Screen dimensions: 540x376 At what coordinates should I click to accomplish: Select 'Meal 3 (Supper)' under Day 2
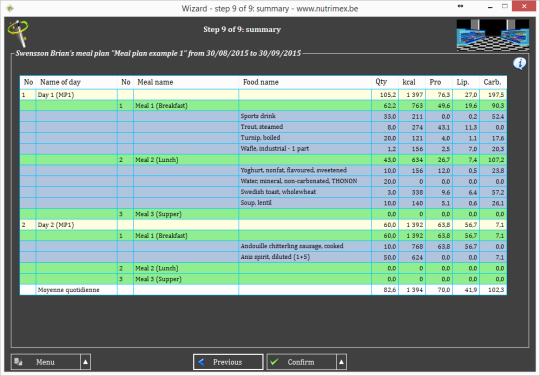[263, 279]
